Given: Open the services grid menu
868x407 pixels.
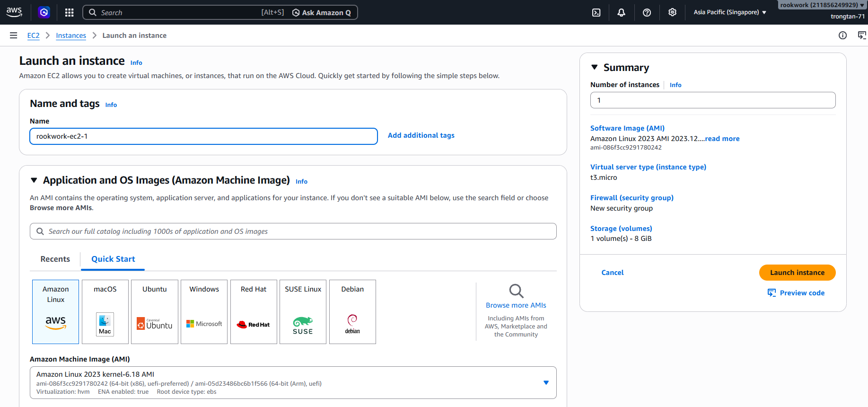Looking at the screenshot, I should pos(69,12).
